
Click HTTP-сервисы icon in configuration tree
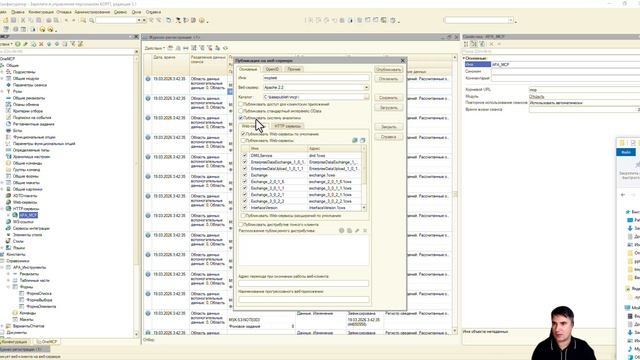point(8,209)
